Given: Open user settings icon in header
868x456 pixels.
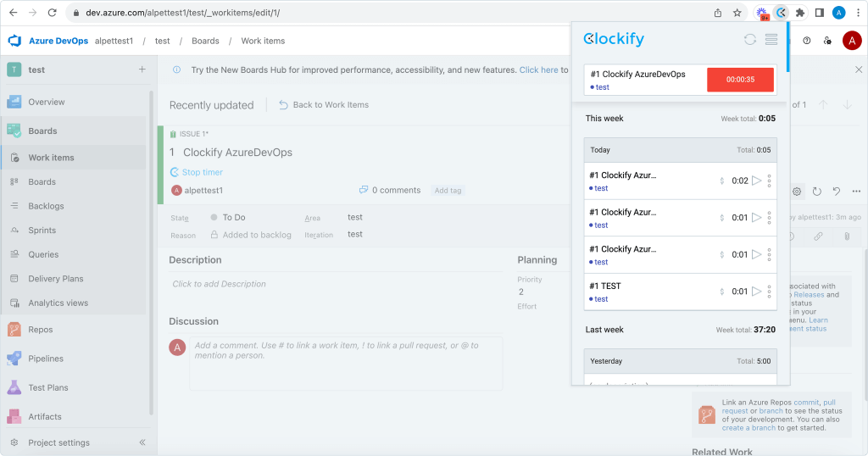Looking at the screenshot, I should [x=827, y=41].
